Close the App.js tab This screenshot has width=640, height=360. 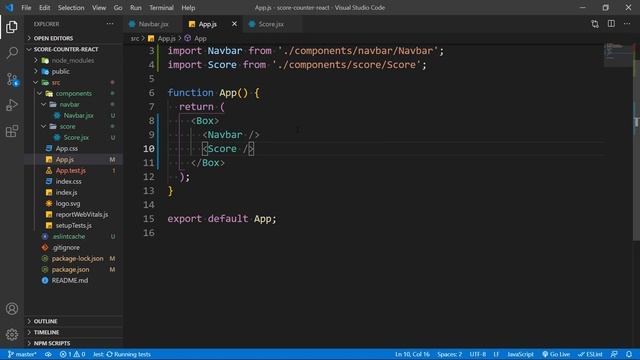tap(234, 24)
